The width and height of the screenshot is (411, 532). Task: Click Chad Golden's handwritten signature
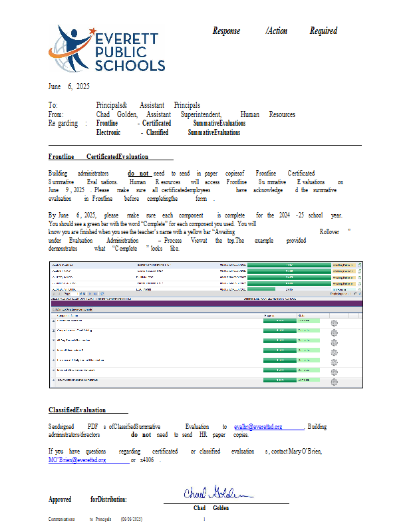pyautogui.click(x=218, y=493)
